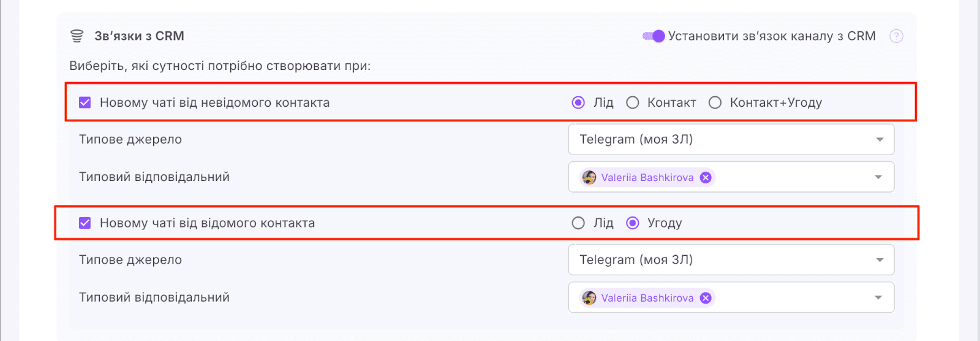Open the question mark help icon
Image resolution: width=980 pixels, height=341 pixels.
[x=896, y=36]
